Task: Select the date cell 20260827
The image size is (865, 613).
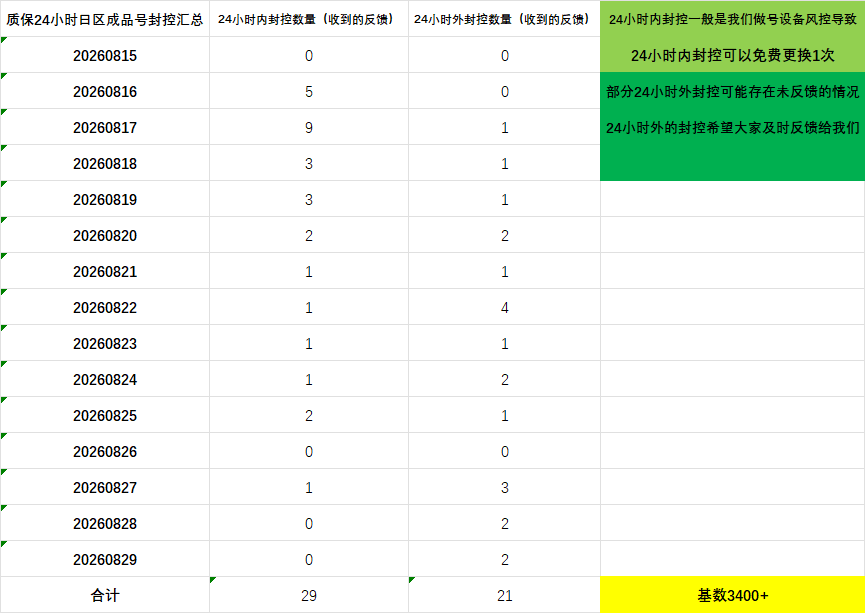Action: coord(105,487)
